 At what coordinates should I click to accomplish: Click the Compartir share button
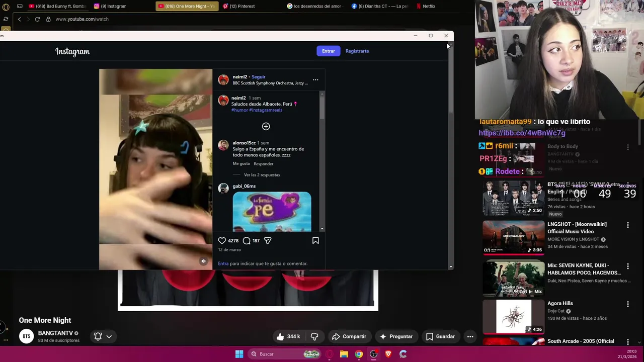click(x=349, y=336)
